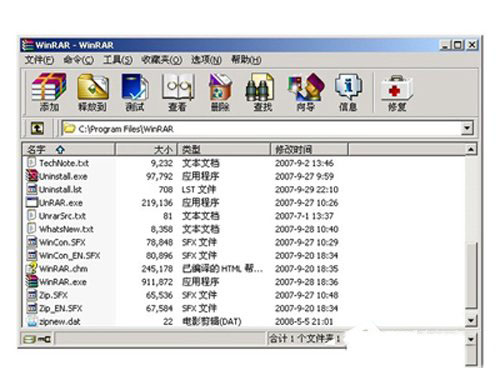
Task: Click the date 2008-5-5 21:01
Action: pyautogui.click(x=304, y=322)
